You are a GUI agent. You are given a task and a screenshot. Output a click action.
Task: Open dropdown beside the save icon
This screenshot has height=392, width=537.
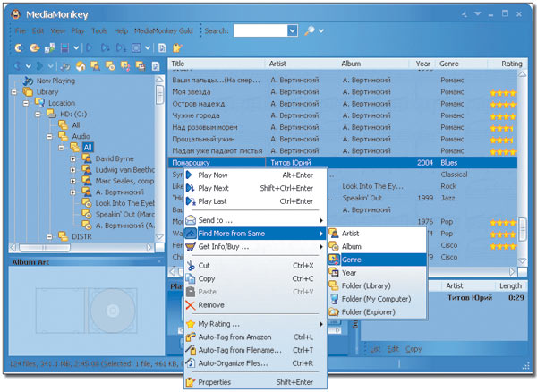(76, 48)
